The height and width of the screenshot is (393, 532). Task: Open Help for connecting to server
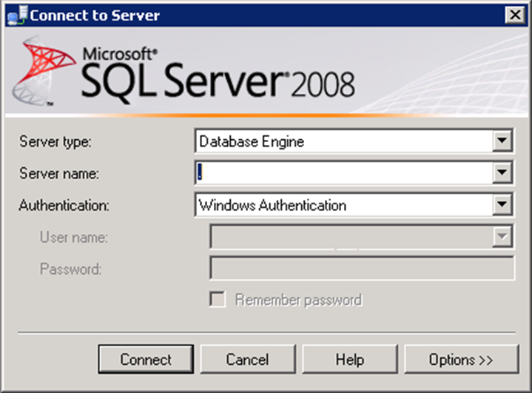[350, 360]
